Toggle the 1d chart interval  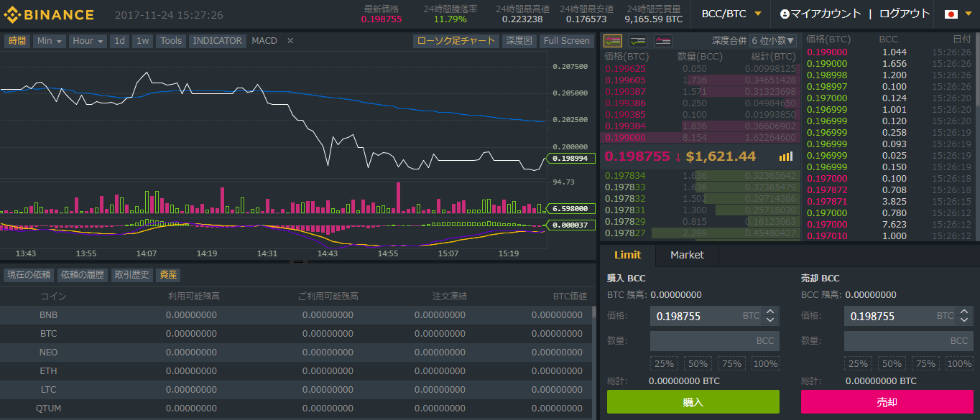point(120,41)
